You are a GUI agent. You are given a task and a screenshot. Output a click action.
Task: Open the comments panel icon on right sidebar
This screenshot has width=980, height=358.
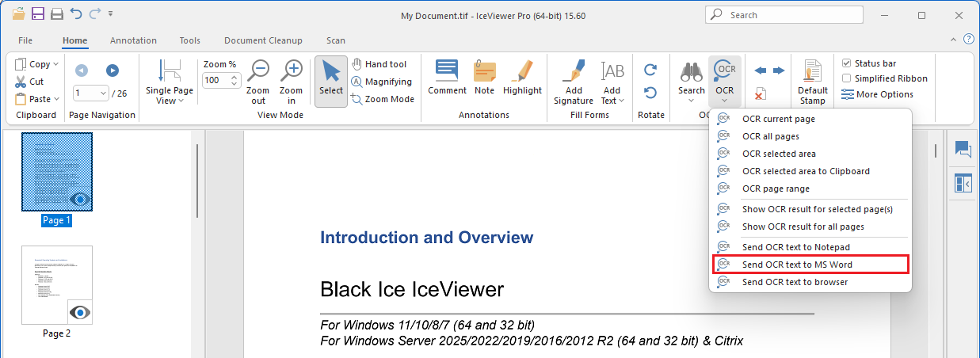point(963,149)
